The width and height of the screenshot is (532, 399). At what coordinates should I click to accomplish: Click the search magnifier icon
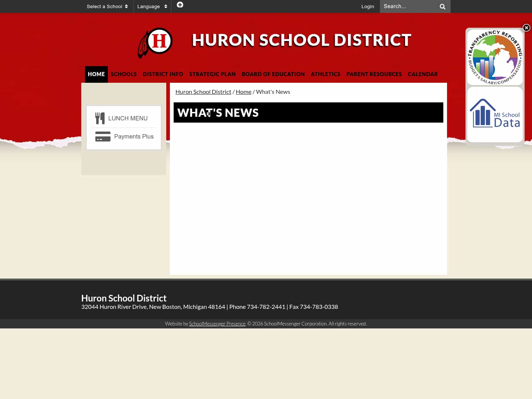[442, 6]
